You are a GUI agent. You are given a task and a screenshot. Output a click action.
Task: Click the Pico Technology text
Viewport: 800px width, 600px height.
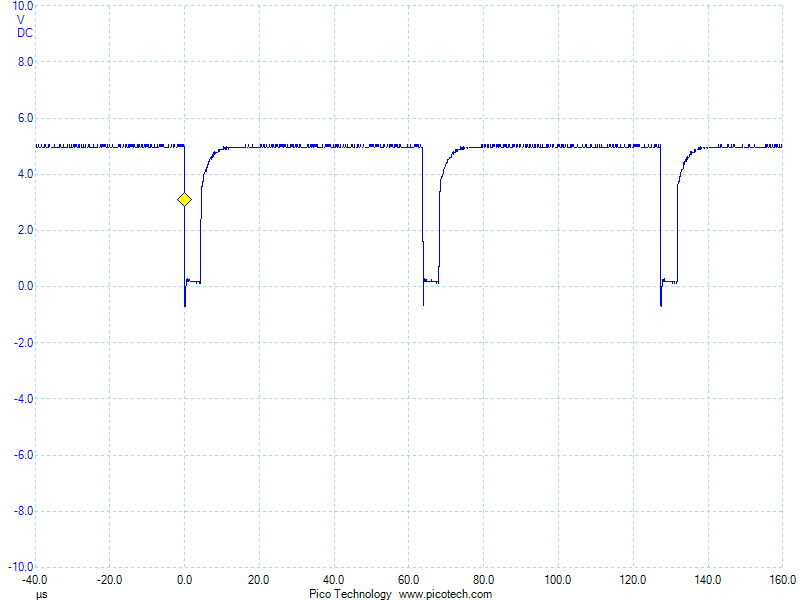click(x=350, y=594)
